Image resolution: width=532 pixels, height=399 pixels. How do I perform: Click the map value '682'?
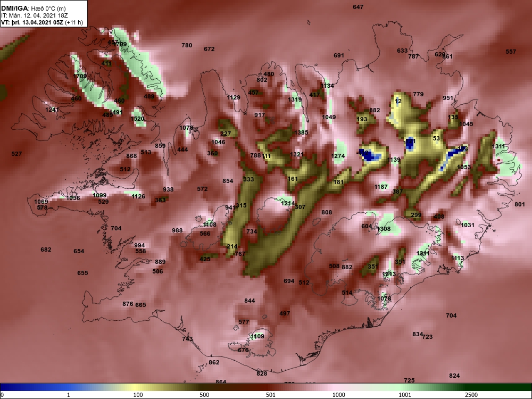[46, 250]
